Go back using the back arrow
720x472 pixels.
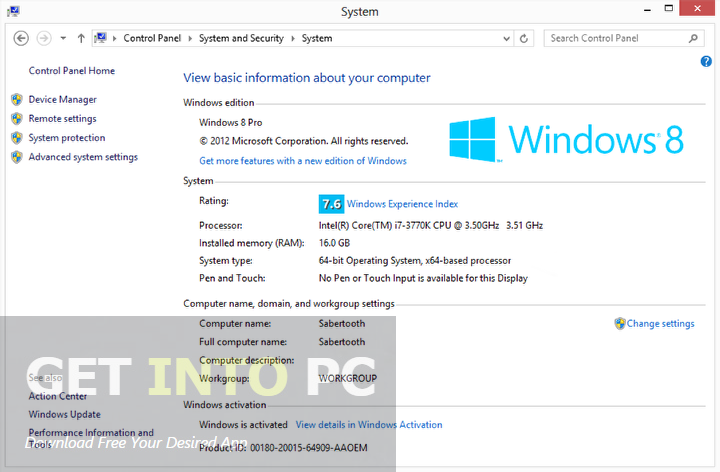coord(21,38)
